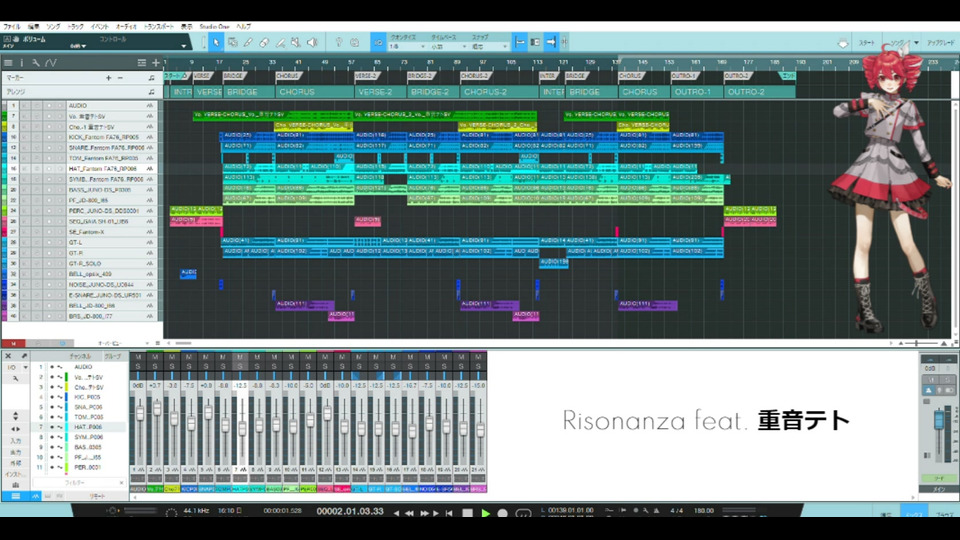960x540 pixels.
Task: Mute mixer channel 7 HAT
Action: point(240,357)
